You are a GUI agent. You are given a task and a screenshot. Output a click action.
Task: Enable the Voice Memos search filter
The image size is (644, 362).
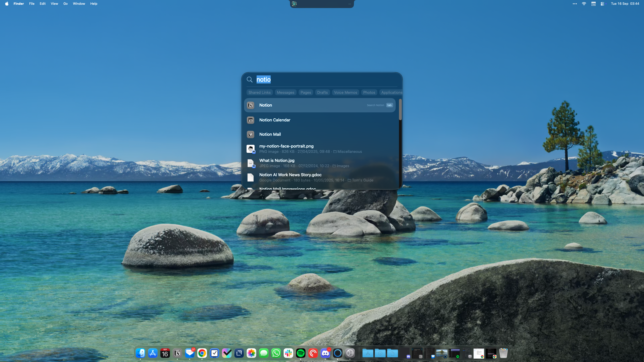[345, 92]
